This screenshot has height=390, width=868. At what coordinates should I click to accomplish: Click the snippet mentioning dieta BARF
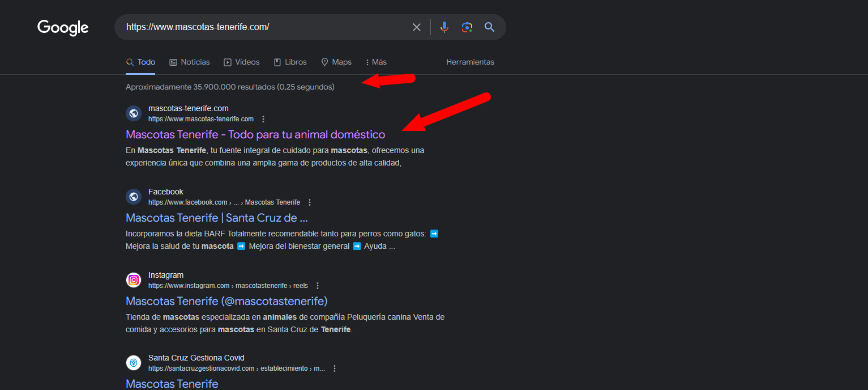click(282, 240)
